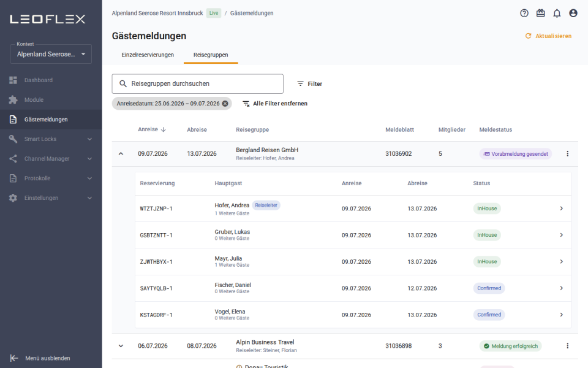Open the user account icon
This screenshot has height=368, width=588.
coord(573,13)
